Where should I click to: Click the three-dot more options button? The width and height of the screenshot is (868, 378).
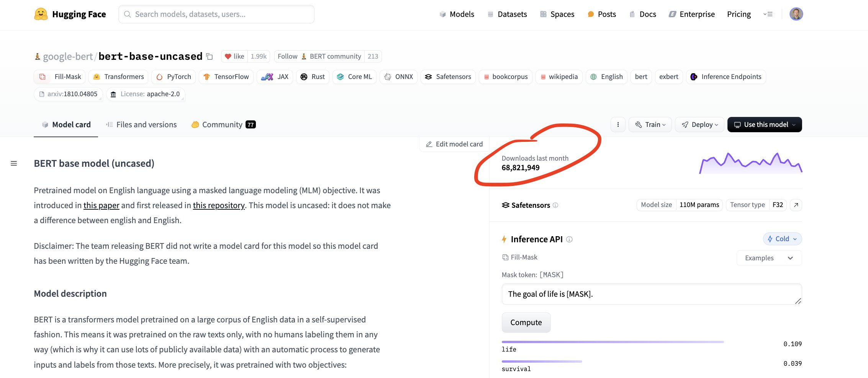click(x=618, y=125)
